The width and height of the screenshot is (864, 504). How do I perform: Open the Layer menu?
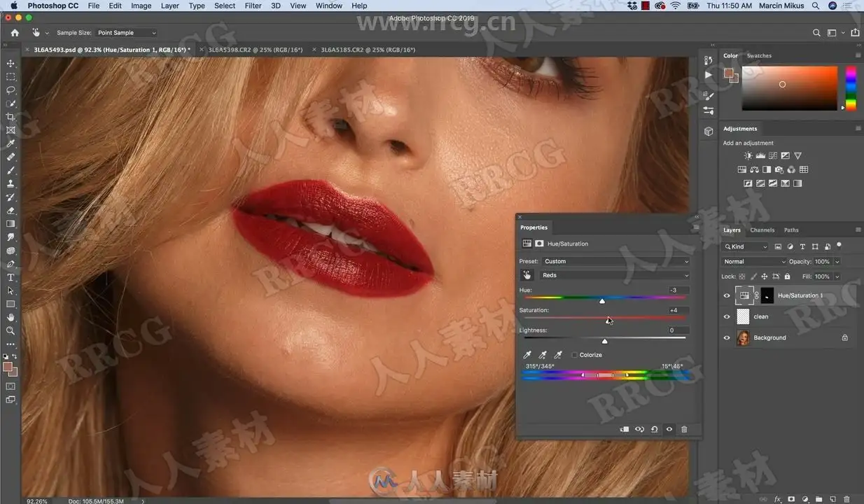pyautogui.click(x=170, y=6)
